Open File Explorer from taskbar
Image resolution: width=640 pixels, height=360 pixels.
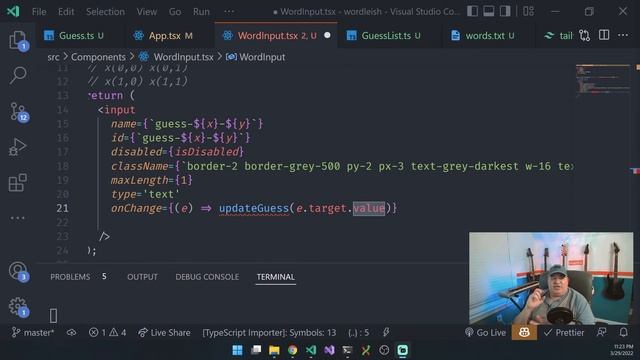pos(274,350)
